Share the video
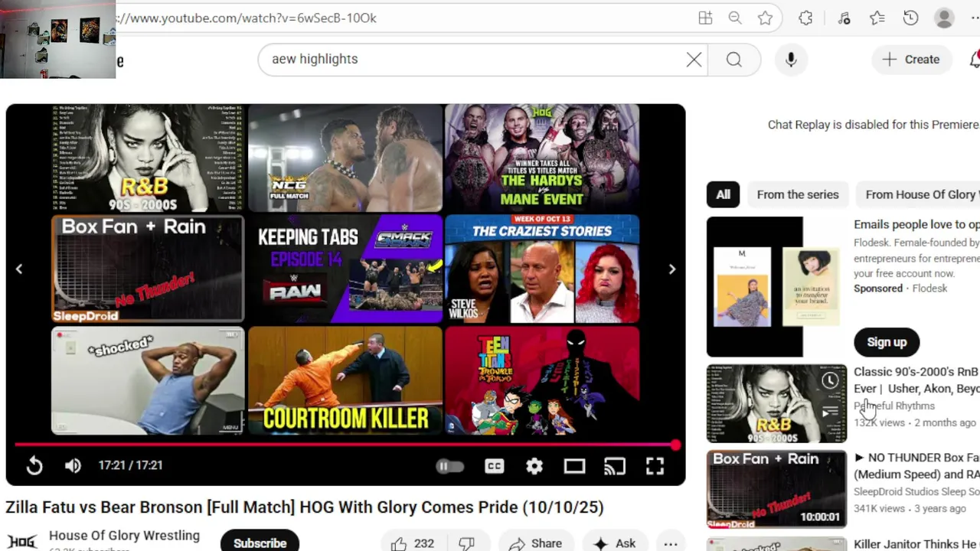The image size is (980, 551). pyautogui.click(x=535, y=543)
